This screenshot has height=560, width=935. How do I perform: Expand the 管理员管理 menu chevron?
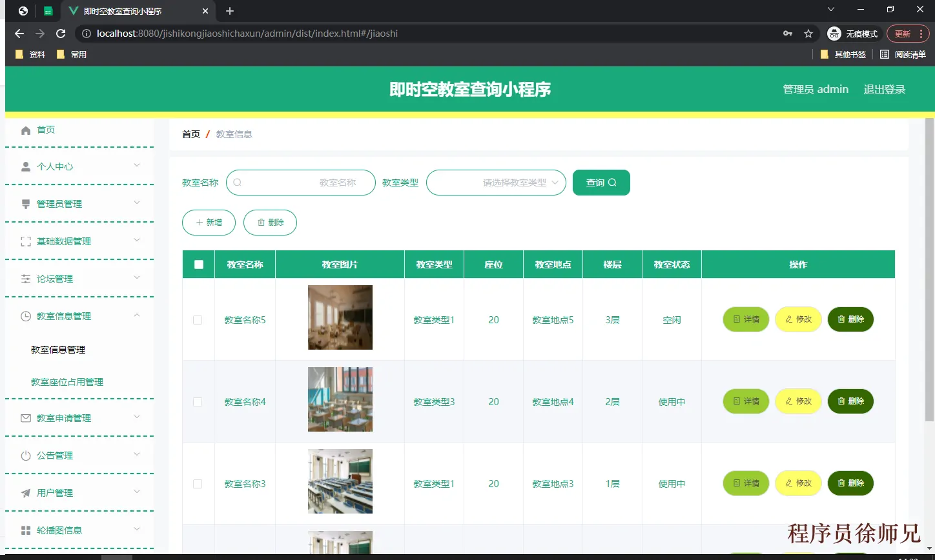pyautogui.click(x=137, y=203)
